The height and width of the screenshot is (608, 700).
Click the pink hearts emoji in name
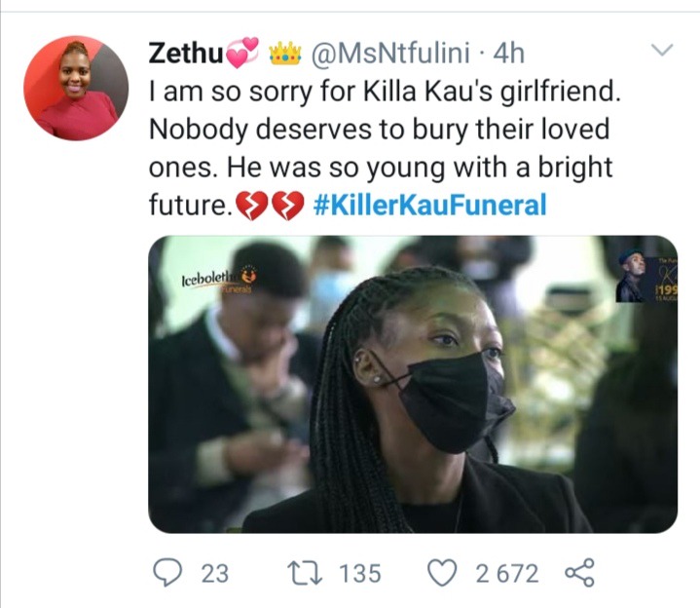tap(242, 53)
